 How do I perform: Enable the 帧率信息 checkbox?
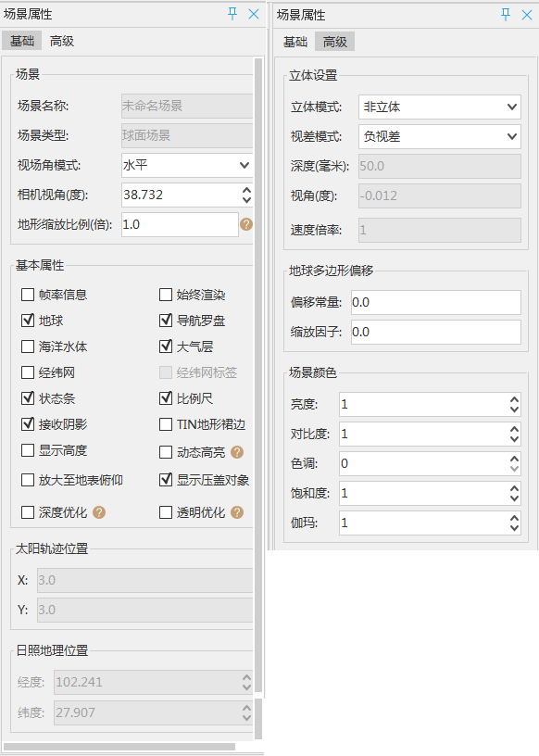tap(28, 295)
